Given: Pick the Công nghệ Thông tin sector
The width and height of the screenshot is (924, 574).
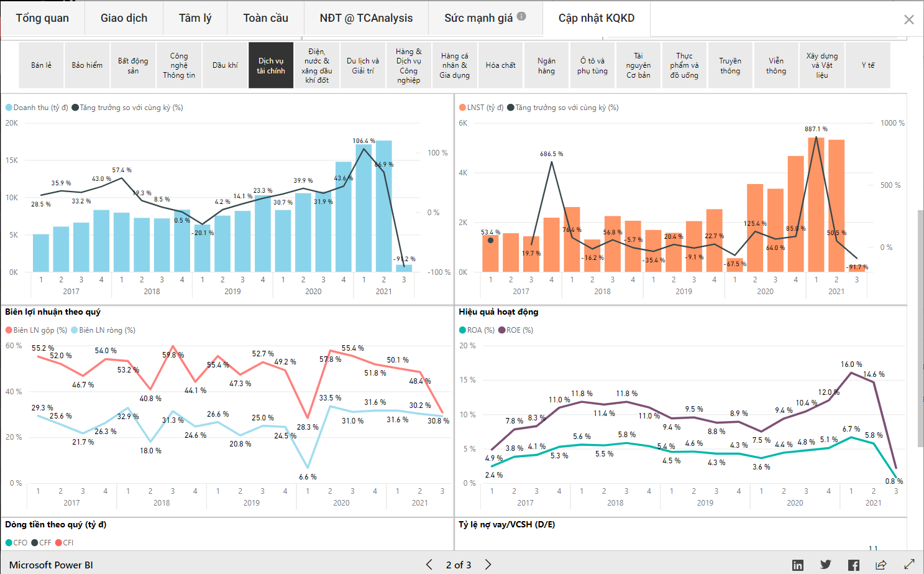Looking at the screenshot, I should (x=179, y=65).
